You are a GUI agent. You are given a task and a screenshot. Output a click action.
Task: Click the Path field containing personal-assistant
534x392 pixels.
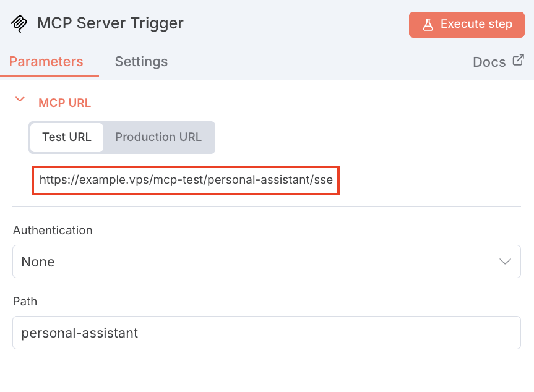pos(267,333)
